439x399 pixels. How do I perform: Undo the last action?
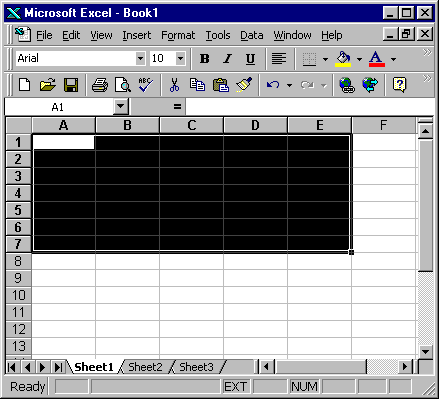click(x=273, y=85)
